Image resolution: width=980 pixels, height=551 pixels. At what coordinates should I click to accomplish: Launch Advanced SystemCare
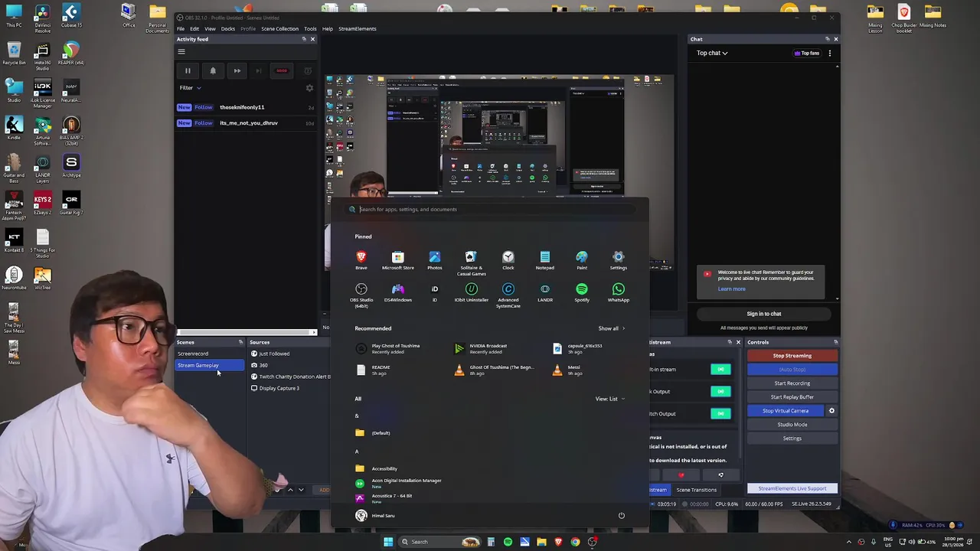click(x=508, y=295)
